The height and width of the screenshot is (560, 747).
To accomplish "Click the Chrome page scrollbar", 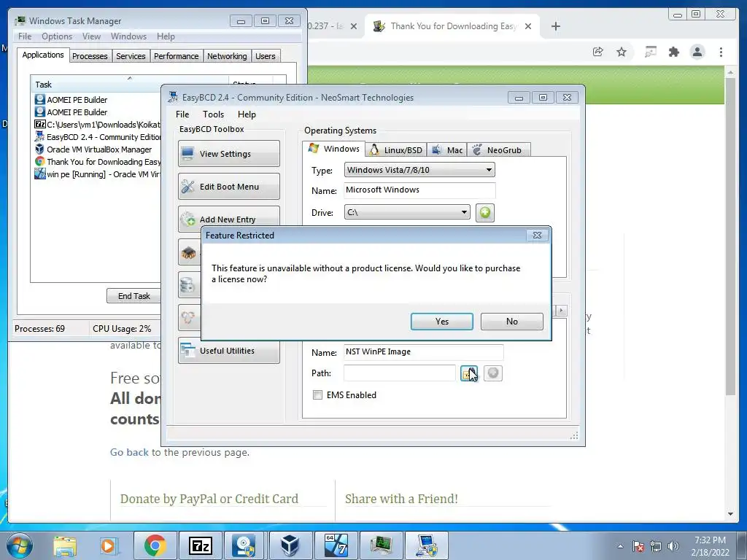I will click(x=730, y=236).
